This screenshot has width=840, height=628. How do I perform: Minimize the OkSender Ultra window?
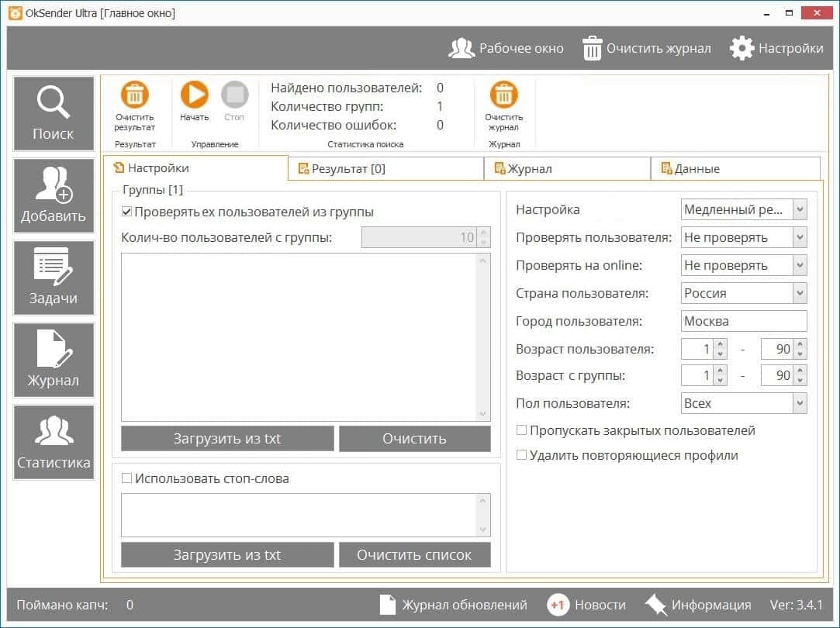click(766, 13)
